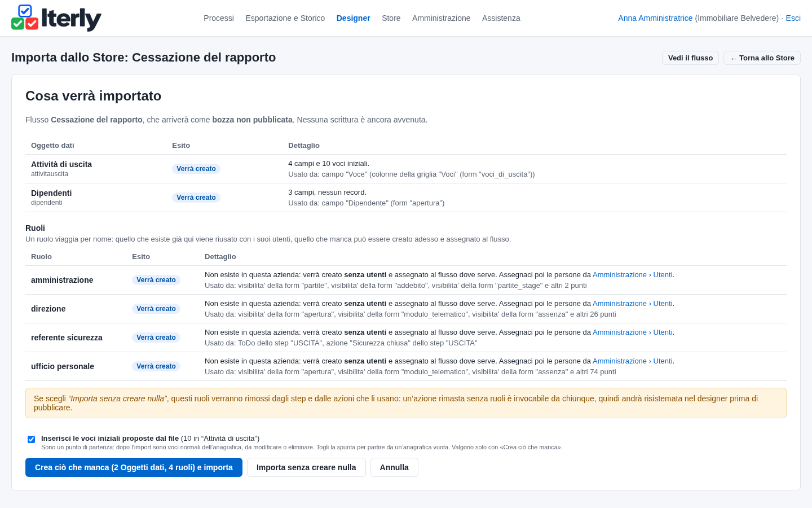Click the Vedi il flusso button
This screenshot has height=508, width=812.
[690, 58]
